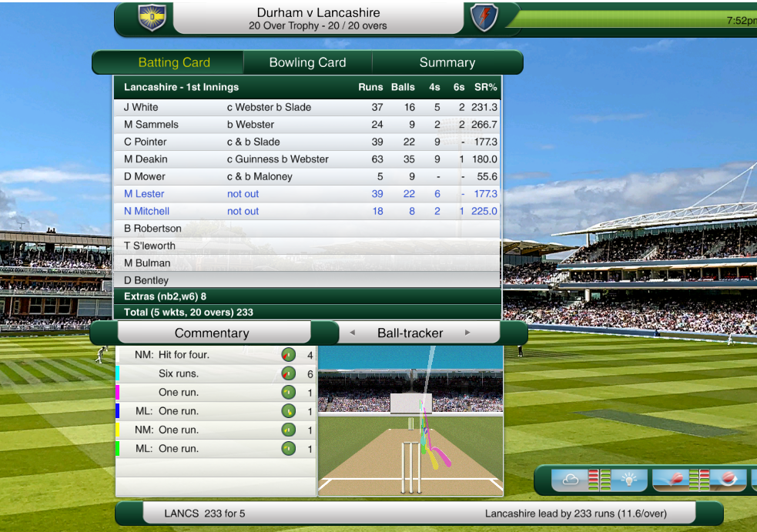
Task: Click the light bulb visibility icon
Action: pos(629,480)
